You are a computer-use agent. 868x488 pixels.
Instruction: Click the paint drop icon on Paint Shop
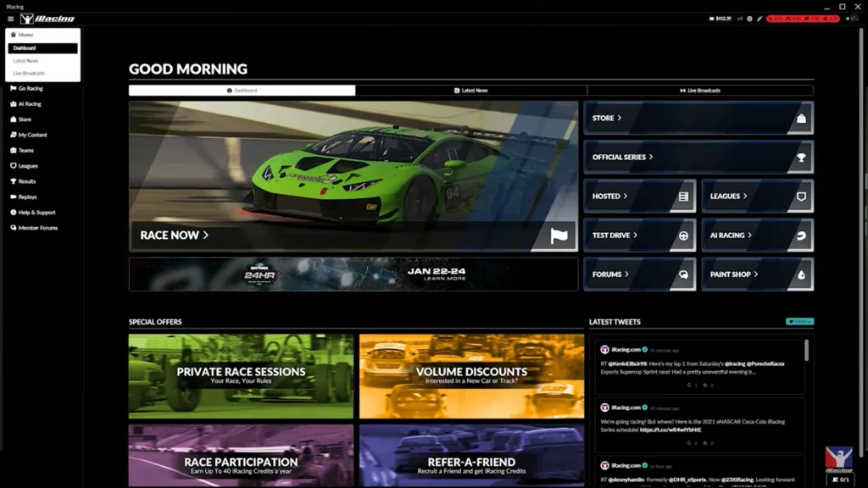[801, 275]
